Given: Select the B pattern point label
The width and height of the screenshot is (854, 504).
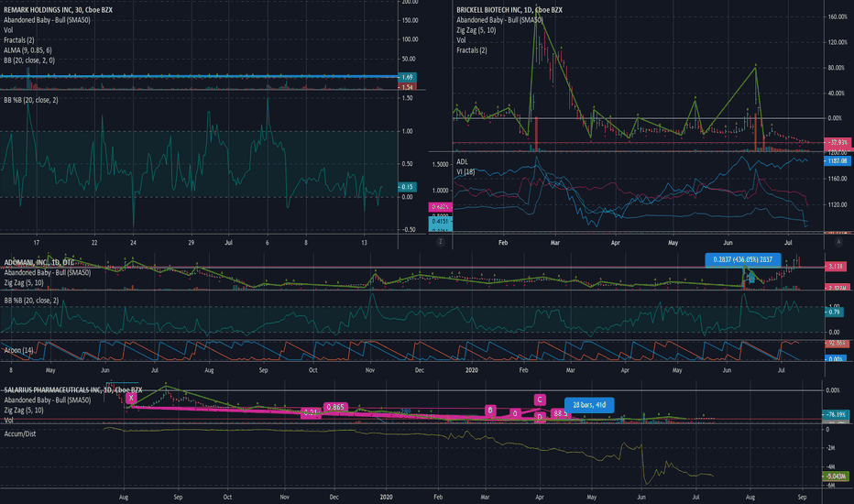Looking at the screenshot, I should click(x=490, y=411).
